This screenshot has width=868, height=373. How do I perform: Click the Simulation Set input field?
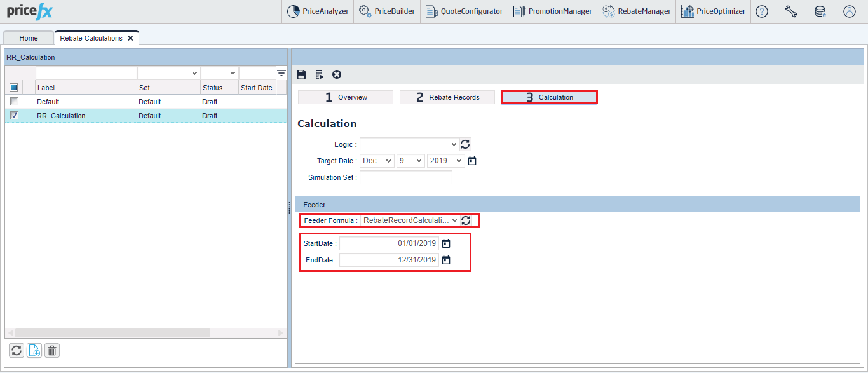point(405,177)
